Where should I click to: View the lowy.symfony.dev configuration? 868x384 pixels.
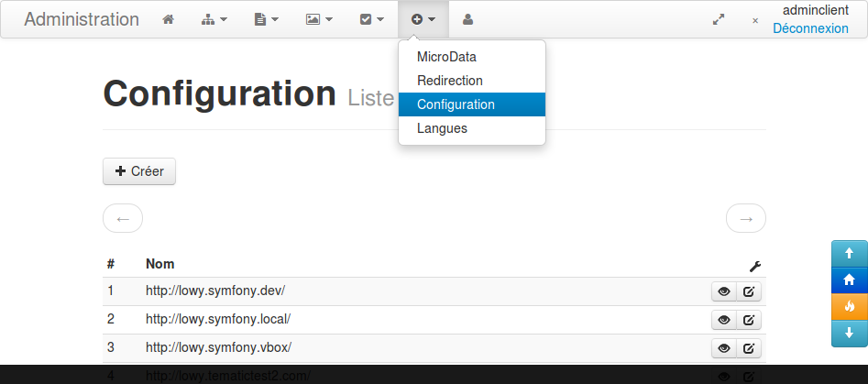click(x=723, y=291)
